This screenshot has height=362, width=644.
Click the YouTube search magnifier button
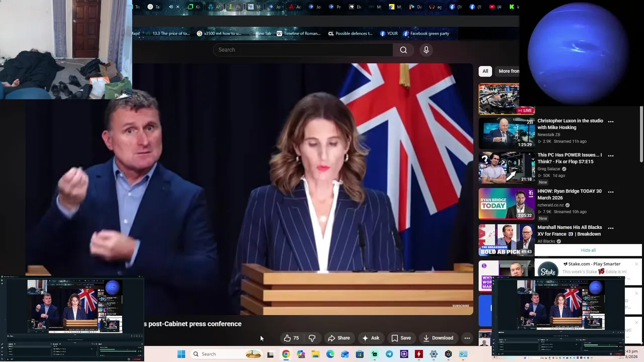(x=404, y=50)
